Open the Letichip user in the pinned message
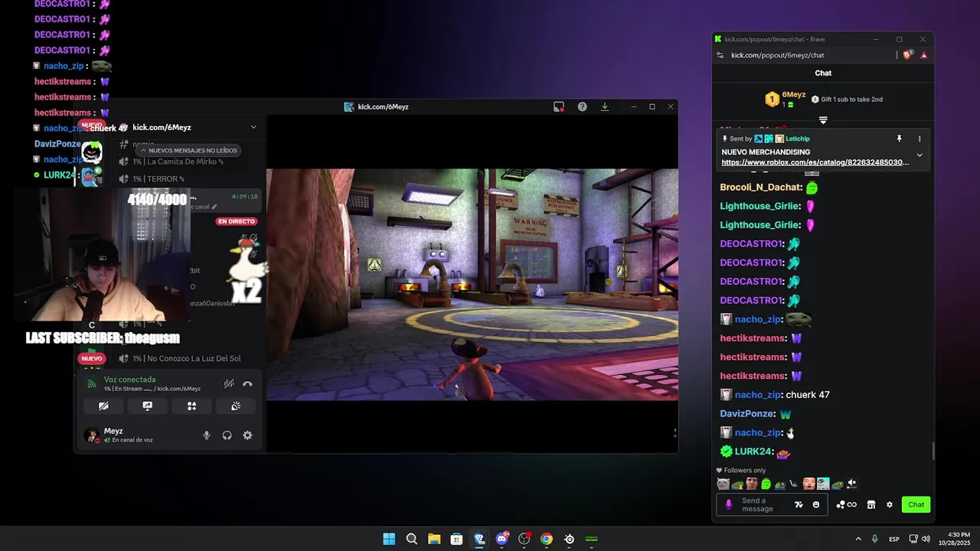 pos(797,139)
